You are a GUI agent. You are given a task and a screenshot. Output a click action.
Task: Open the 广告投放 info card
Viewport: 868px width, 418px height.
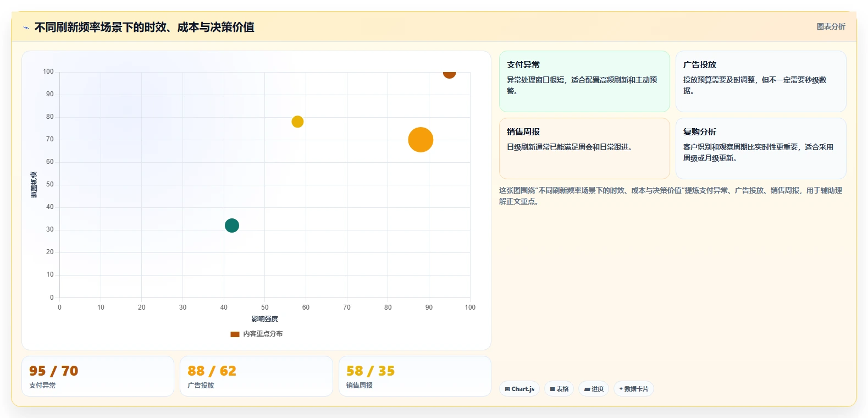coord(761,81)
